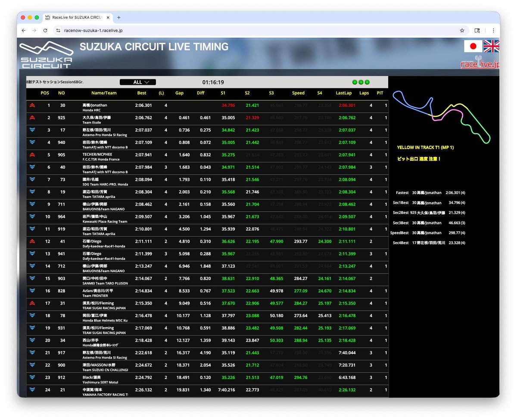The image size is (517, 420).
Task: Click the Gap column header
Action: tap(179, 93)
